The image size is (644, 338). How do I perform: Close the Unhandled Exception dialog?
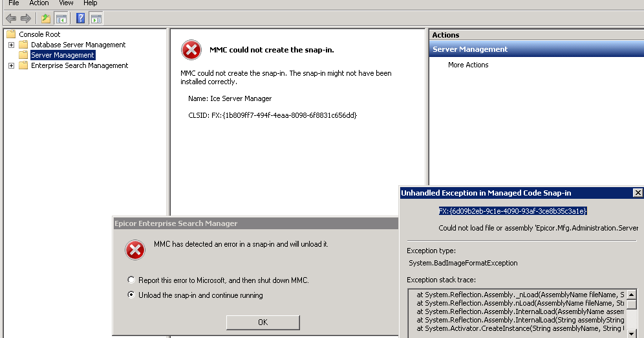point(638,192)
